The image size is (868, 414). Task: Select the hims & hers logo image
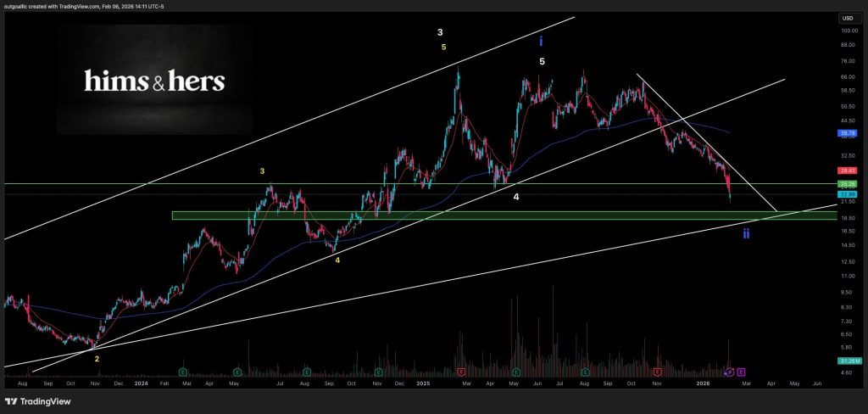click(x=154, y=81)
